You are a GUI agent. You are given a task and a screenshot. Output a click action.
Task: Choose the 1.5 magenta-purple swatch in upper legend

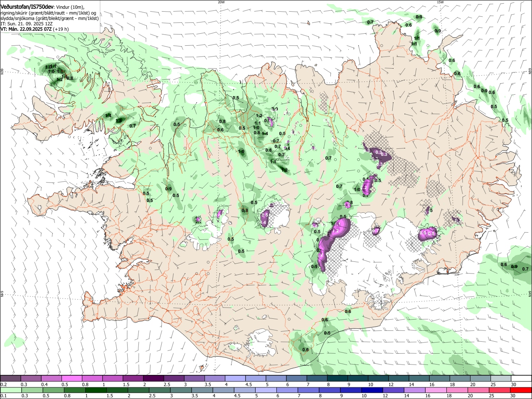(133, 379)
